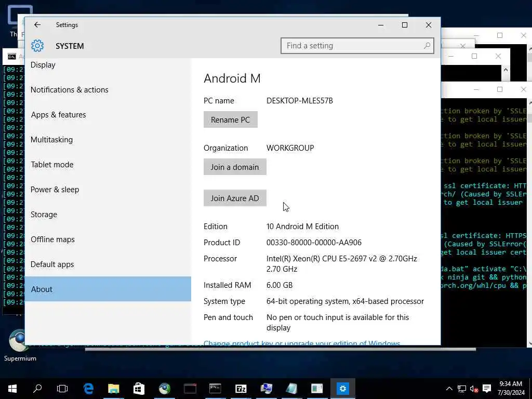Click the WORKGROUP organization value
This screenshot has height=399, width=532.
click(x=290, y=148)
